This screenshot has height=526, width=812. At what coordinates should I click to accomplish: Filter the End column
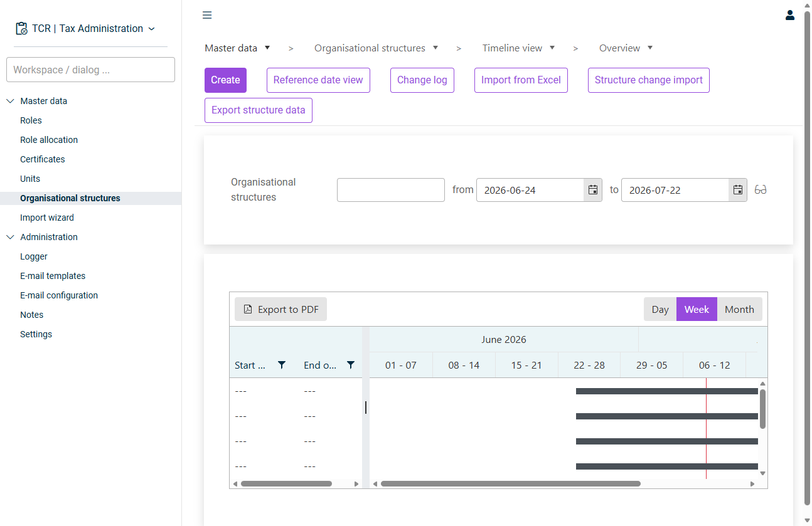351,365
